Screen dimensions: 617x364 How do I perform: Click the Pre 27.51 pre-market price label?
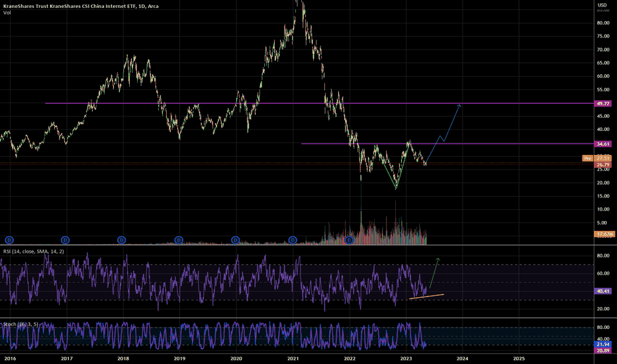[x=596, y=158]
